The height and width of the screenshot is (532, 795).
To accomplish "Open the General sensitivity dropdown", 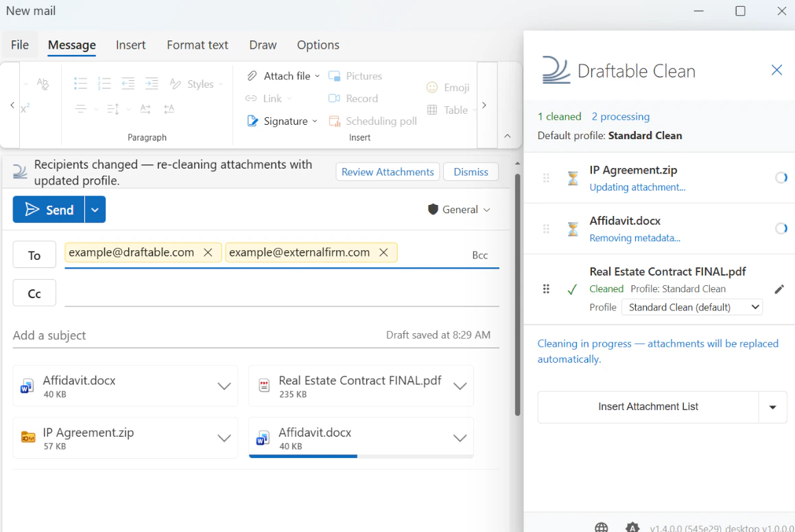I will pyautogui.click(x=460, y=209).
